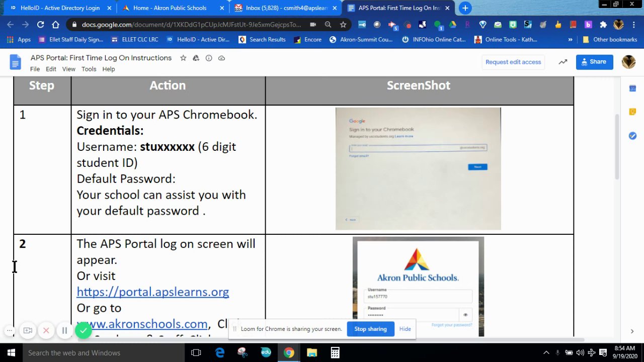Cancel the Loom recording with red X
The height and width of the screenshot is (362, 644).
[x=46, y=330]
